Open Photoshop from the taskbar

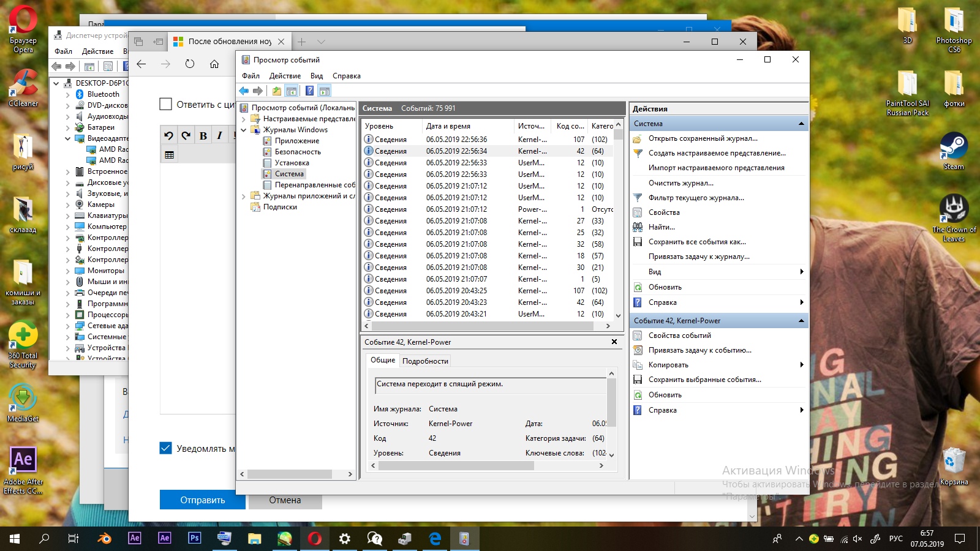pos(195,539)
